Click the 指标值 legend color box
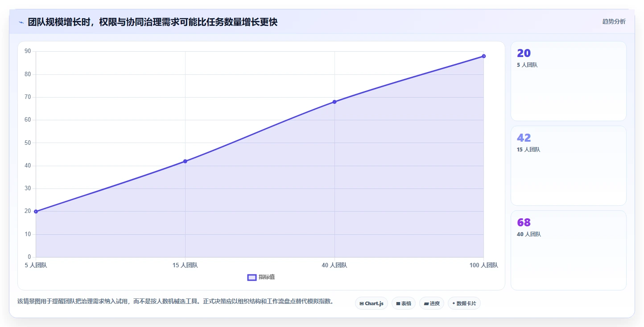 pyautogui.click(x=252, y=277)
